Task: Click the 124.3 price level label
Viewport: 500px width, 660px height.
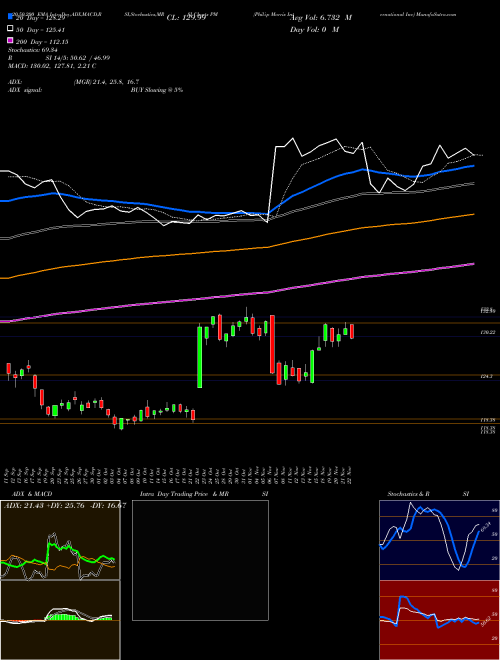Action: [486, 377]
